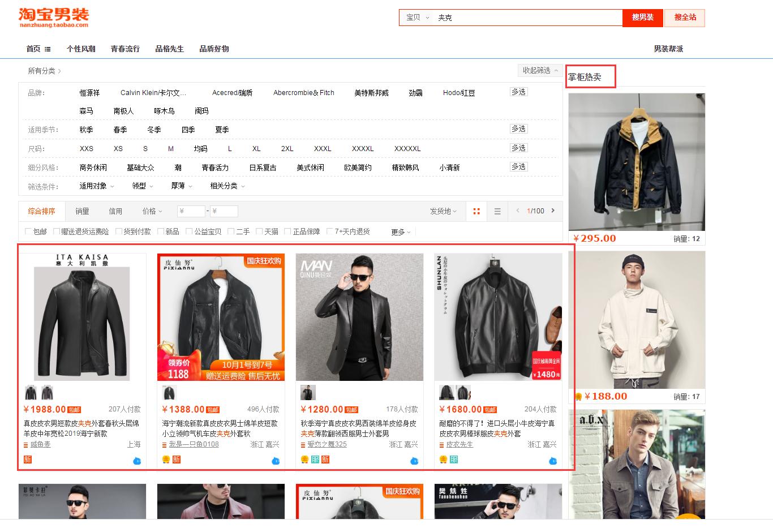Go to next results page arrow
Image resolution: width=773 pixels, height=532 pixels.
coord(552,211)
